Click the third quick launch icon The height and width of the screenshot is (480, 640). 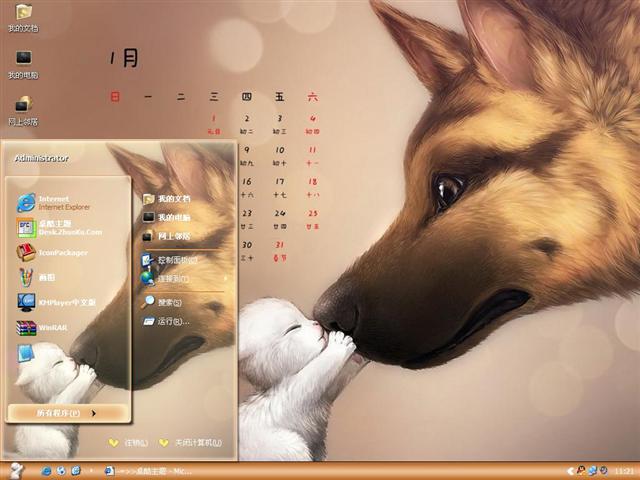[76, 471]
